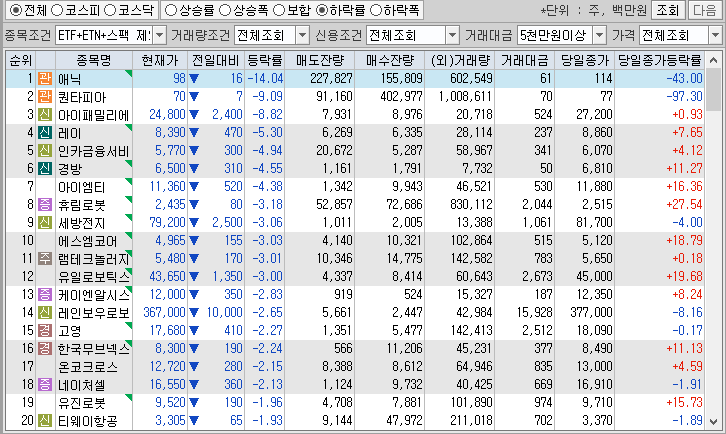Click the 신 badge on 아이패밀리에 row
The height and width of the screenshot is (434, 726).
[x=44, y=114]
